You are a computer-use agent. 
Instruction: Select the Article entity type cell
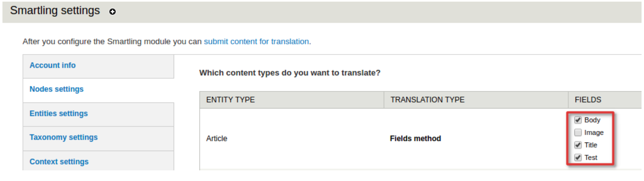217,138
